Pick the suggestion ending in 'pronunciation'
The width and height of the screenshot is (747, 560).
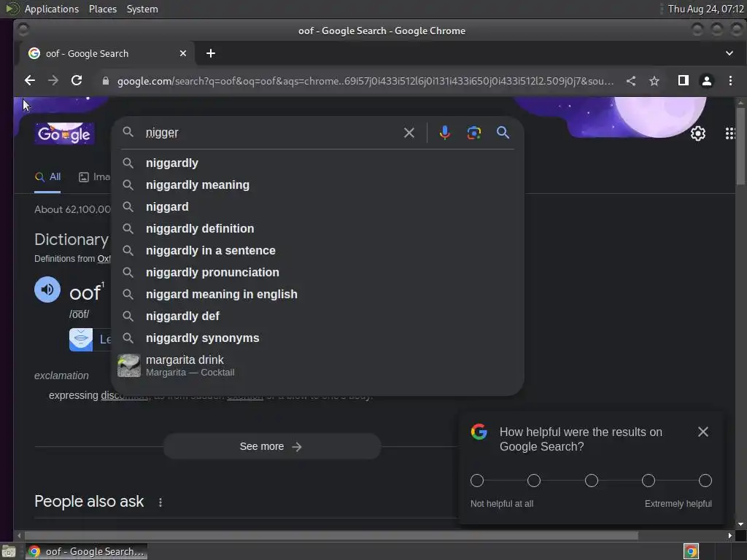pyautogui.click(x=318, y=273)
